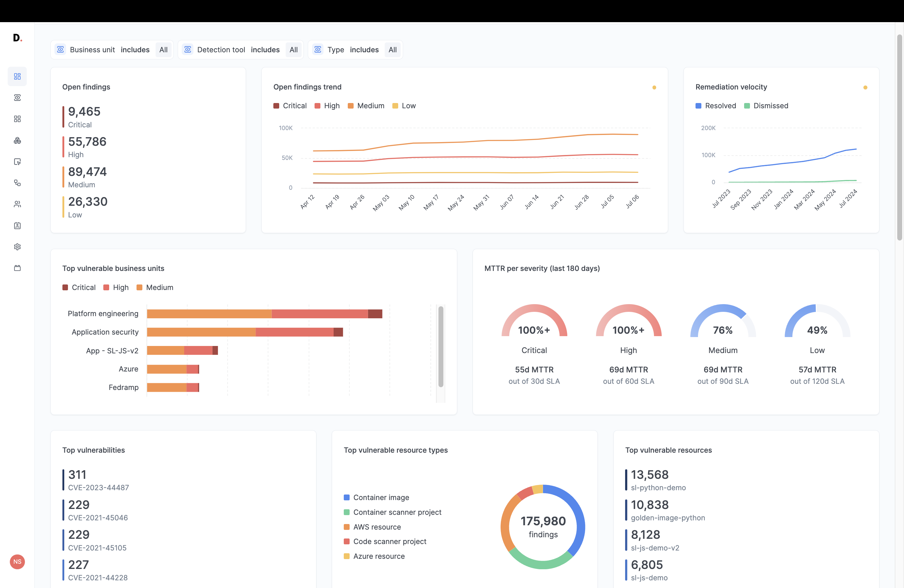Click the users icon in the sidebar
The width and height of the screenshot is (904, 588).
[17, 204]
